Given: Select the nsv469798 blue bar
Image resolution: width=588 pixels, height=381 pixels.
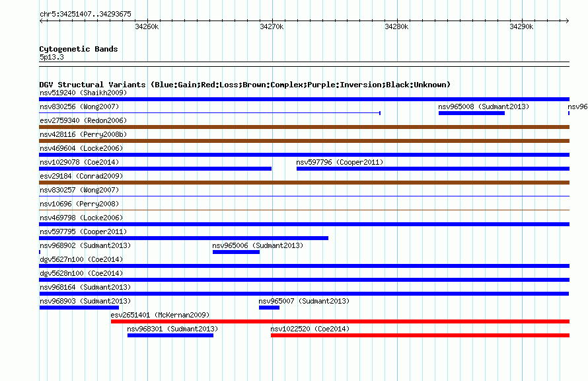Looking at the screenshot, I should 304,224.
